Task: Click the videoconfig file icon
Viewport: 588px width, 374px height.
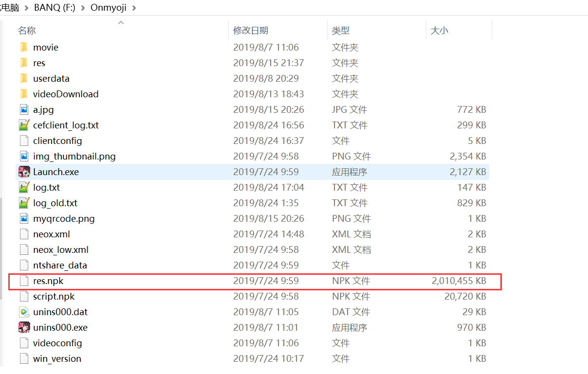Action: click(x=24, y=343)
